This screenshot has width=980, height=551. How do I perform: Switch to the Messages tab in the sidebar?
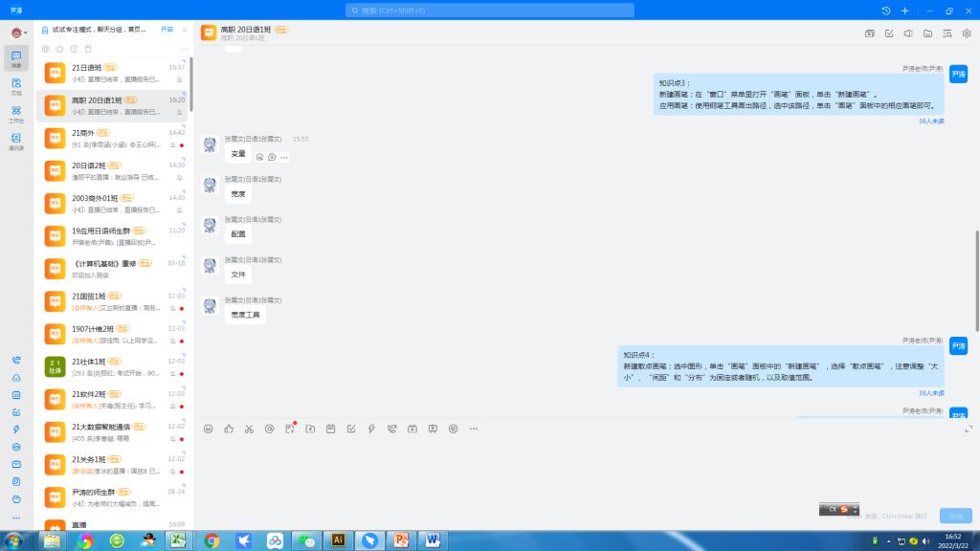[x=16, y=58]
